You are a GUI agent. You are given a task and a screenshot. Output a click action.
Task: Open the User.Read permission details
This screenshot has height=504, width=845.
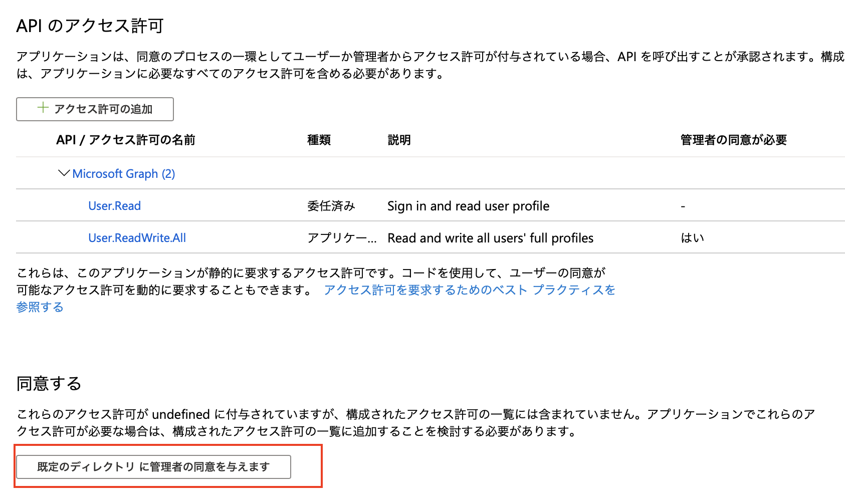pos(114,205)
